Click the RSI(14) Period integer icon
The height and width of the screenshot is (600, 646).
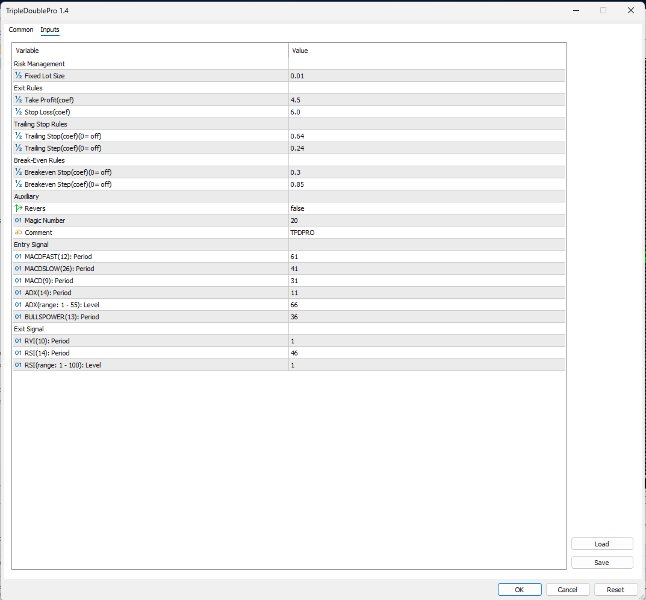coord(18,353)
